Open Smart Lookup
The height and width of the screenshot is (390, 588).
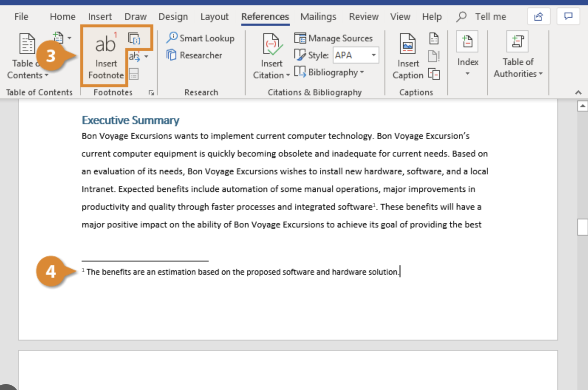(201, 38)
